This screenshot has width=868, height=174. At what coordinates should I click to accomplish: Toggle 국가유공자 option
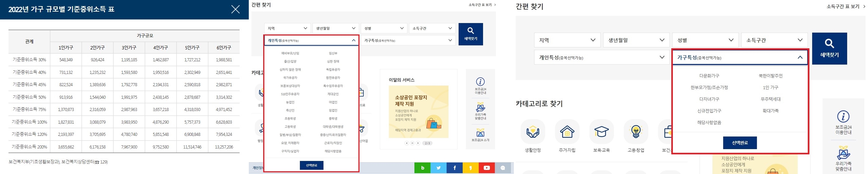(x=290, y=78)
